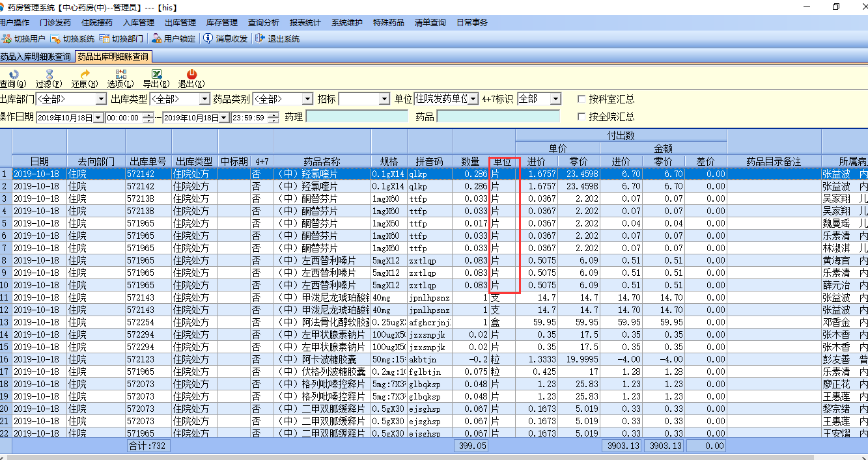The image size is (868, 460).
Task: Click the red 退出 (Exit) power icon
Action: click(191, 74)
